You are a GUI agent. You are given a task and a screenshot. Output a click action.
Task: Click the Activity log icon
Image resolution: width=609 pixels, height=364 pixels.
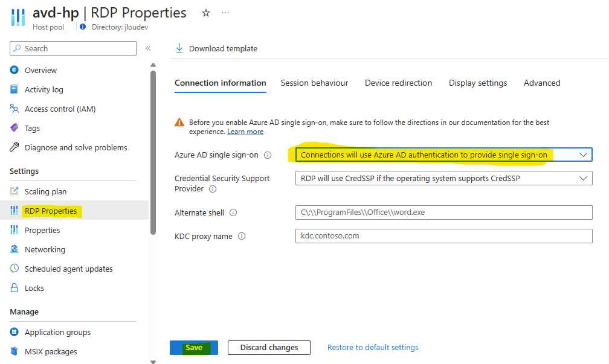(14, 89)
